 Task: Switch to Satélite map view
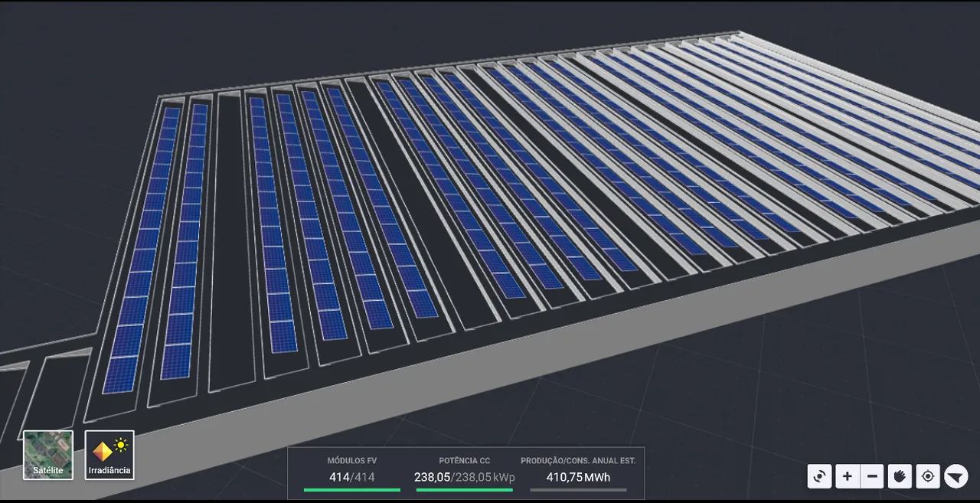click(48, 455)
